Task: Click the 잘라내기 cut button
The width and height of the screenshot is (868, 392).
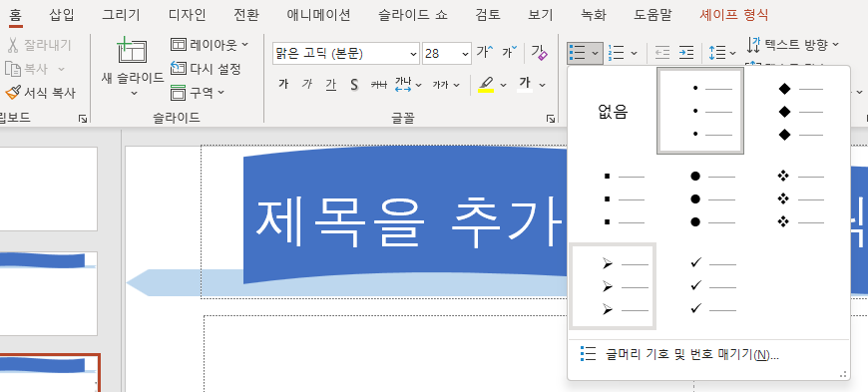Action: (x=39, y=45)
